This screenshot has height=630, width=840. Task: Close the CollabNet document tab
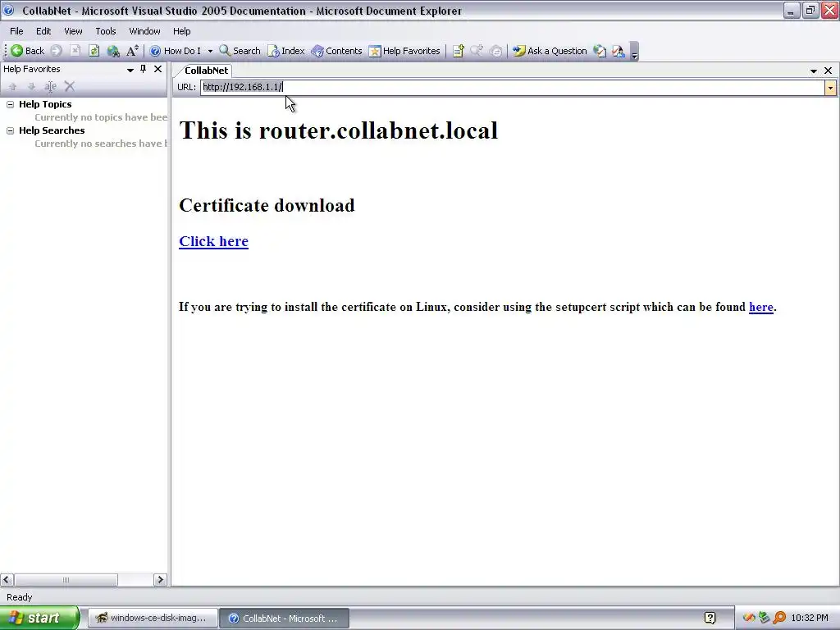click(829, 71)
